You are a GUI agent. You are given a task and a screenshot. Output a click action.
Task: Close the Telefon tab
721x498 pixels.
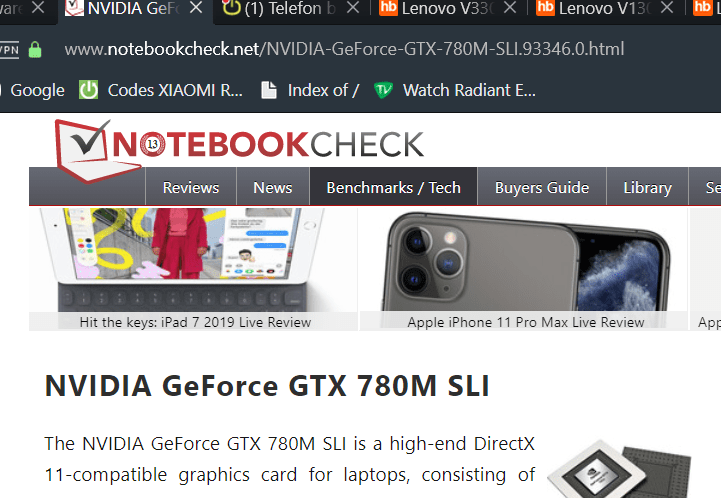click(x=353, y=8)
